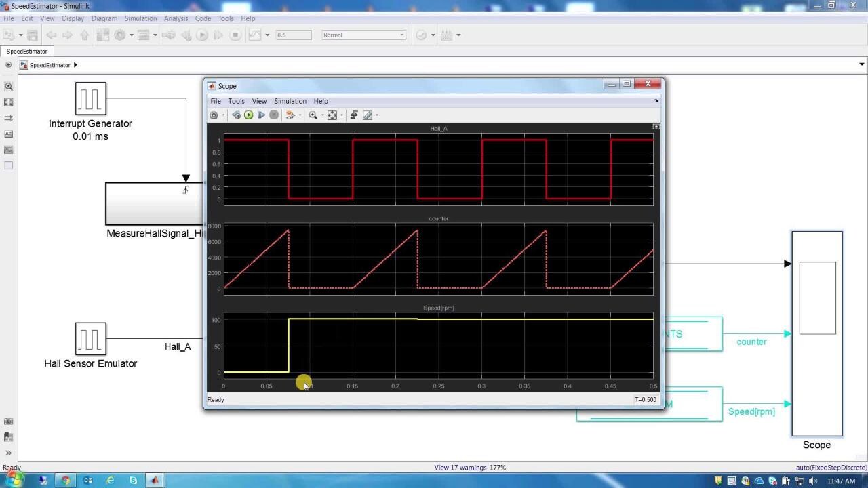Viewport: 868px width, 488px height.
Task: Click the Run button in Scope toolbar
Action: (249, 115)
